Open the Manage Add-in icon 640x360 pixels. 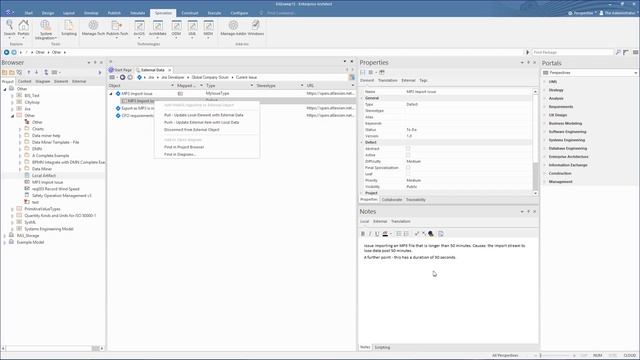(233, 28)
